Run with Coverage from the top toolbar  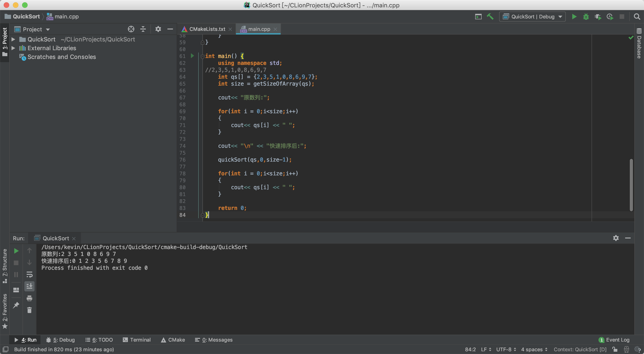(598, 17)
